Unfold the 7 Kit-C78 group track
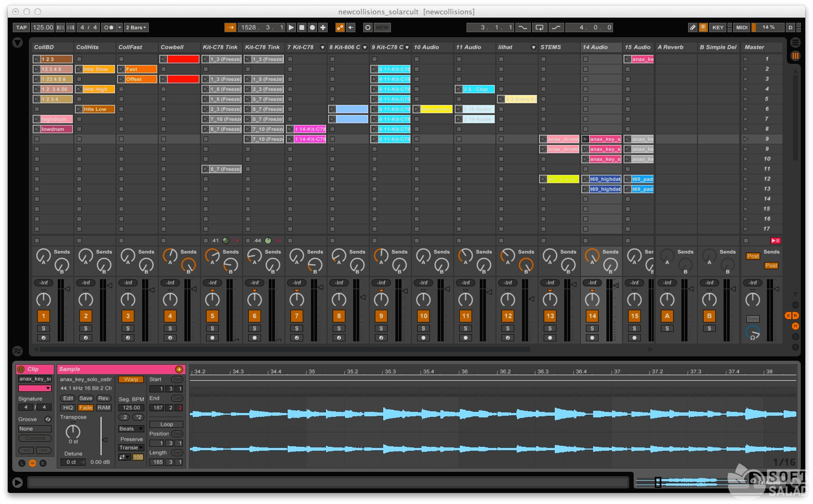The height and width of the screenshot is (504, 813). click(x=322, y=47)
